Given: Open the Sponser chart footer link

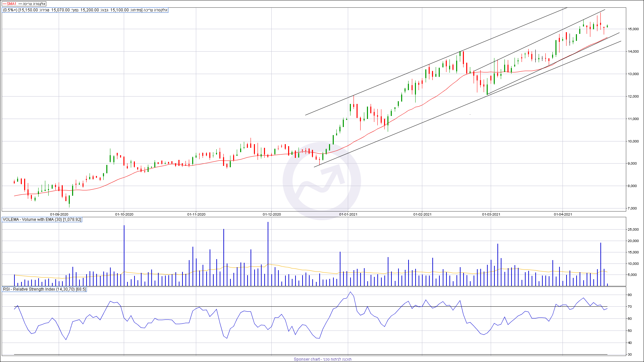Looking at the screenshot, I should tap(322, 359).
